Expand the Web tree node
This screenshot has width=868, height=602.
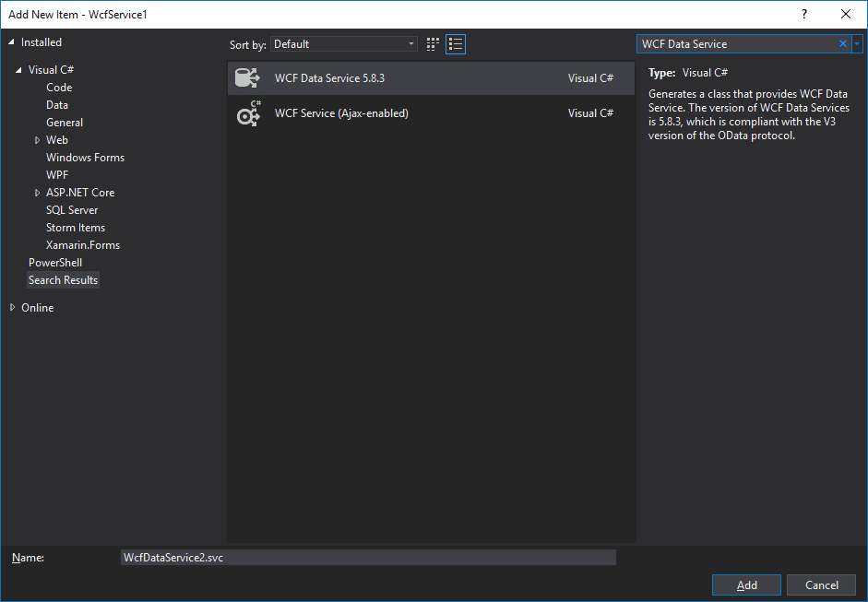coord(38,140)
